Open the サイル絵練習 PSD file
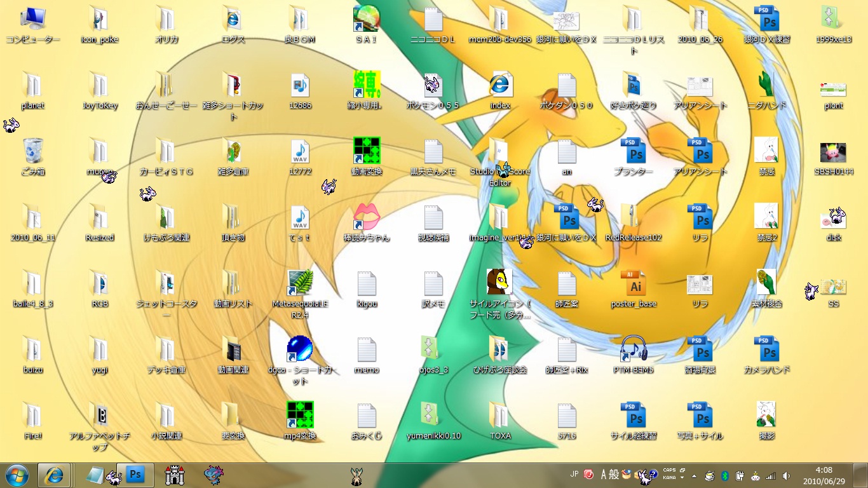Image resolution: width=868 pixels, height=488 pixels. 634,422
